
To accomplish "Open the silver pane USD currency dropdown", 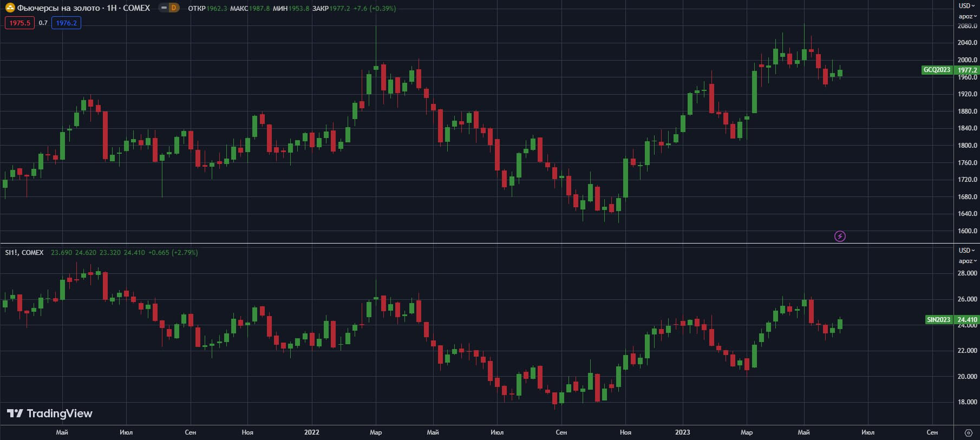I will (967, 250).
